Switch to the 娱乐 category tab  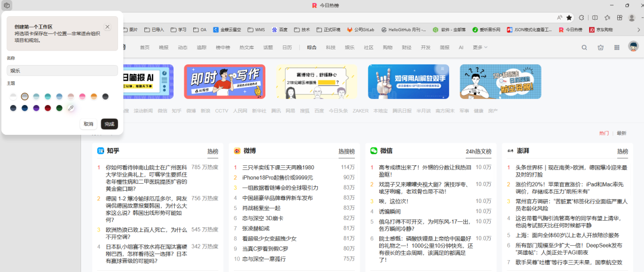point(349,48)
